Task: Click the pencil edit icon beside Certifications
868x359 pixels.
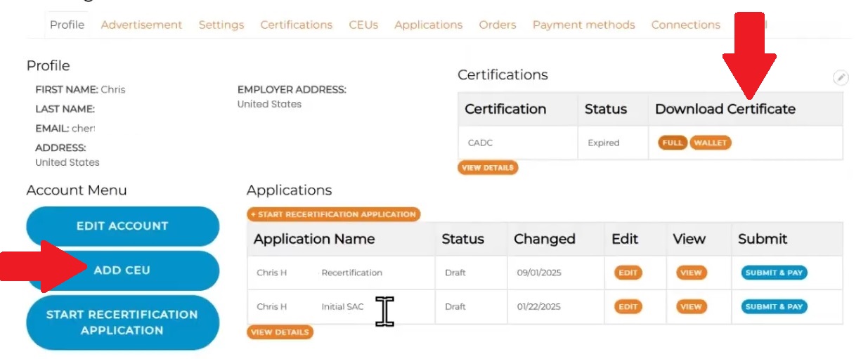Action: 841,78
